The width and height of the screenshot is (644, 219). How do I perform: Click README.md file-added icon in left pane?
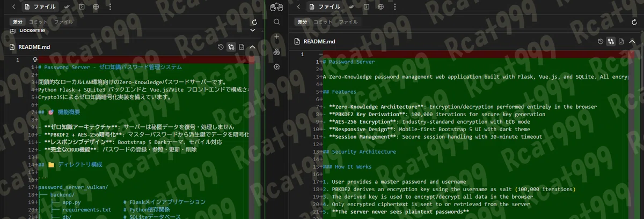tap(12, 47)
